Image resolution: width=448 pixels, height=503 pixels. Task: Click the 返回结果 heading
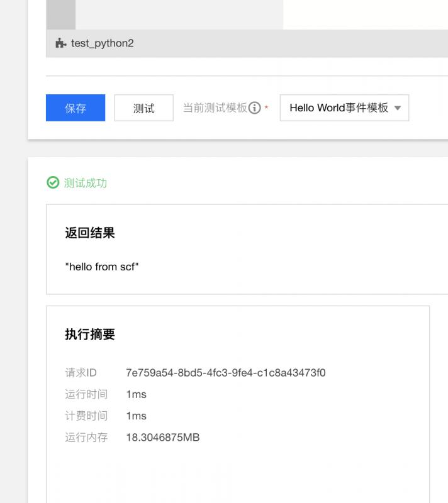(90, 233)
